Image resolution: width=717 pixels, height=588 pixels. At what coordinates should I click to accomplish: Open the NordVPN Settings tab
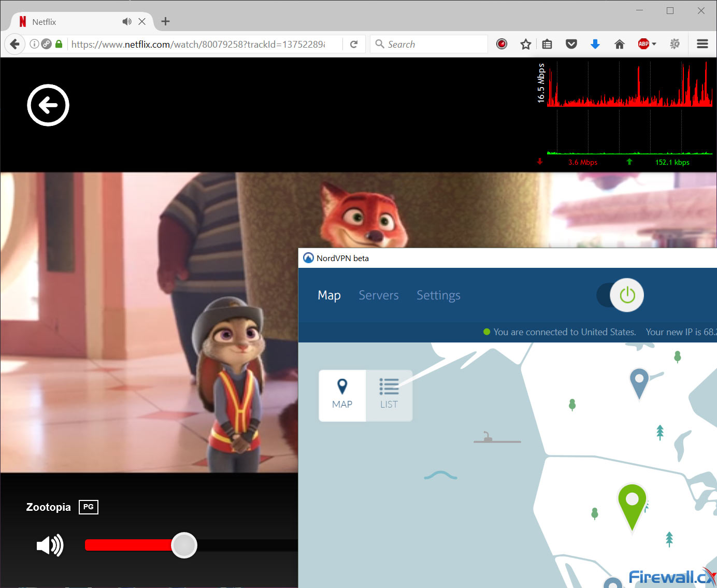click(x=438, y=295)
